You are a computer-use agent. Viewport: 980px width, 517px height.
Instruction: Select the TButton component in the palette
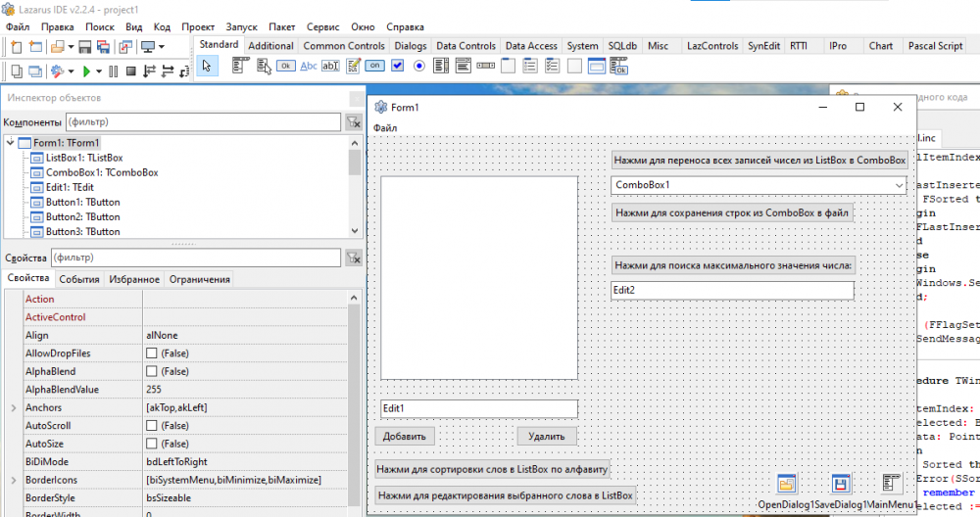click(x=286, y=66)
